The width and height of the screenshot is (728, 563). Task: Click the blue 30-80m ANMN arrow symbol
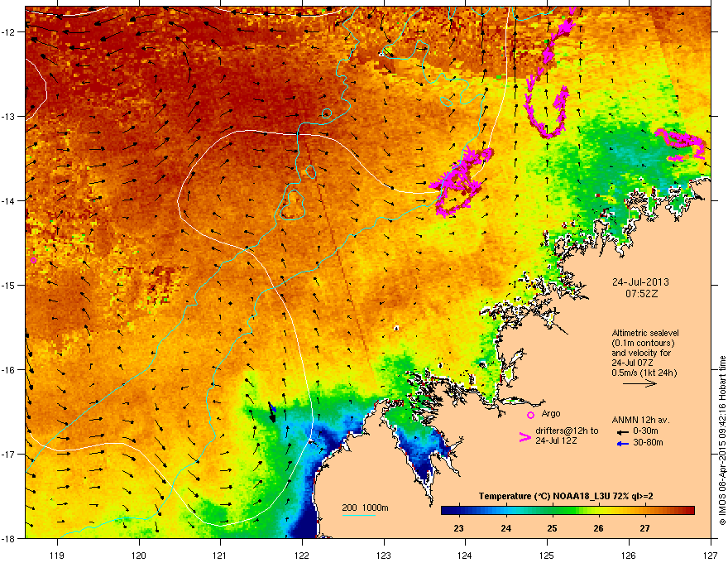click(622, 444)
